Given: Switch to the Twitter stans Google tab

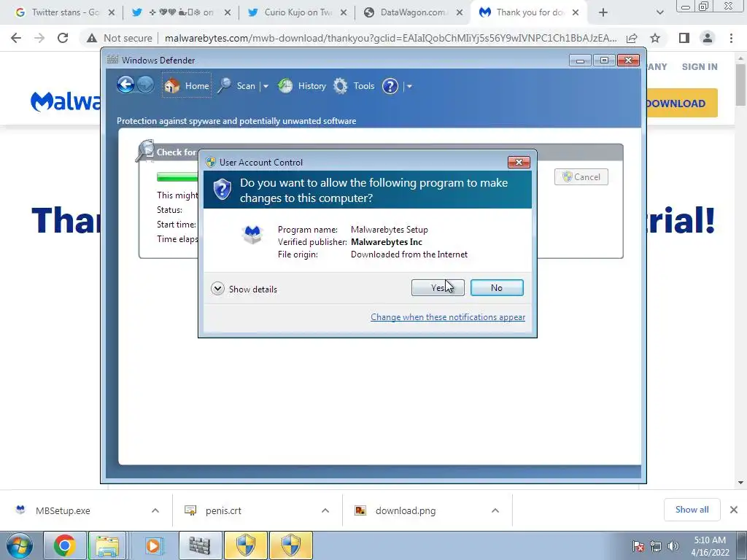Looking at the screenshot, I should 65,12.
